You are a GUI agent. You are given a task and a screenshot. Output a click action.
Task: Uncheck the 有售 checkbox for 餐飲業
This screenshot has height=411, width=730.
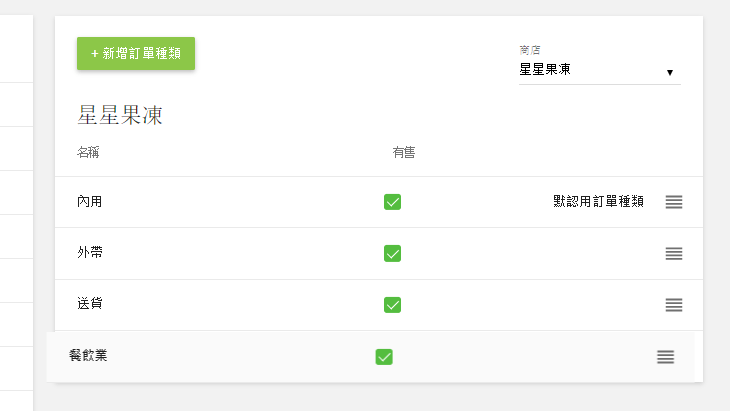pos(385,357)
